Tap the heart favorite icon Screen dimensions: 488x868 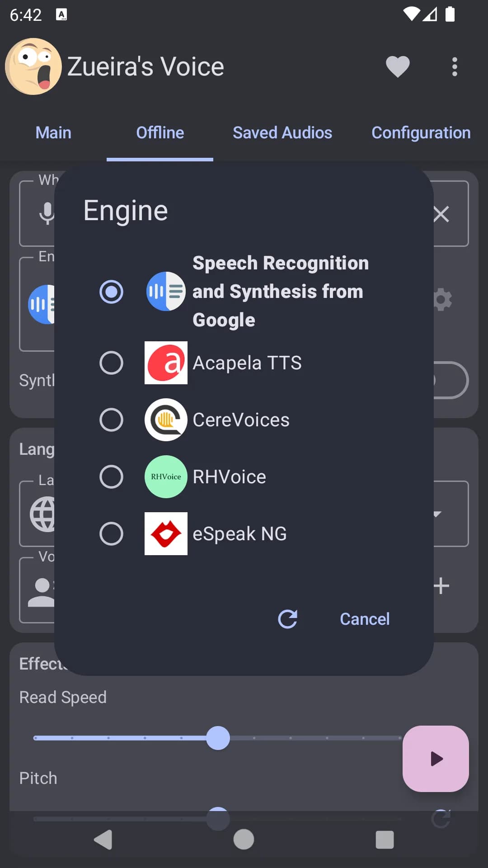(x=398, y=67)
